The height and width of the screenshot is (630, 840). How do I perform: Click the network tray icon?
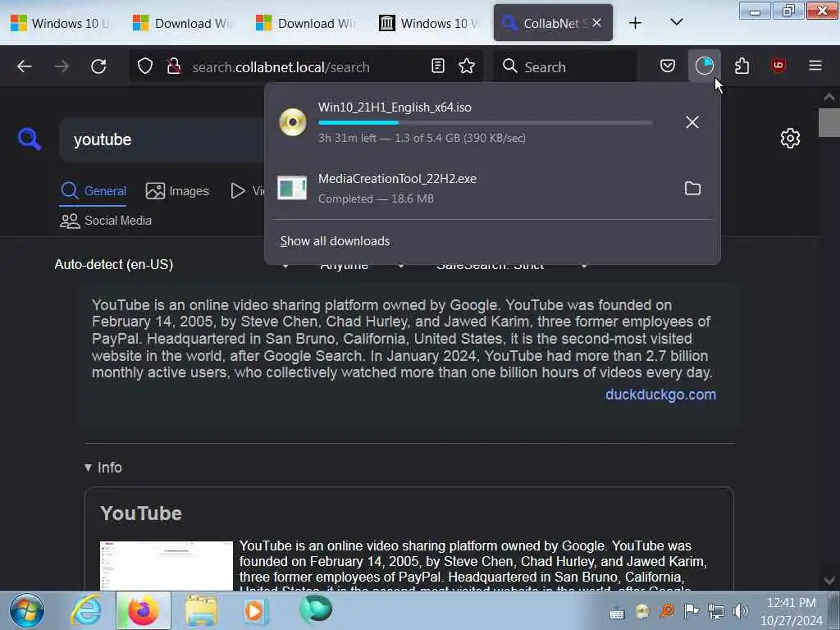click(x=715, y=610)
